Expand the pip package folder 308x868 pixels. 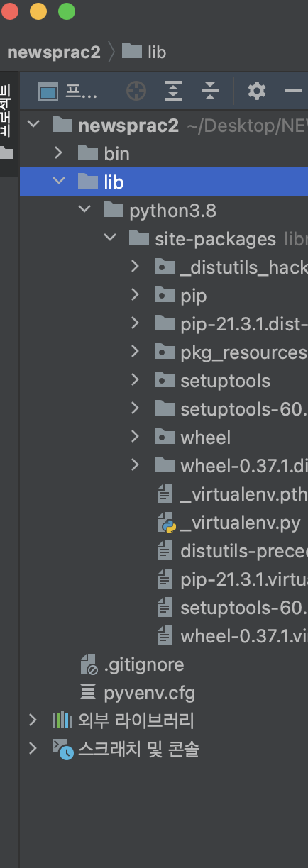[x=136, y=295]
